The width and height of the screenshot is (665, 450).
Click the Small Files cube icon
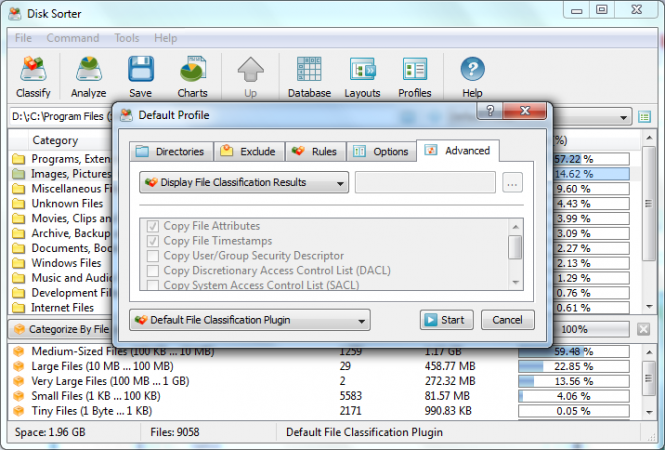(x=19, y=396)
